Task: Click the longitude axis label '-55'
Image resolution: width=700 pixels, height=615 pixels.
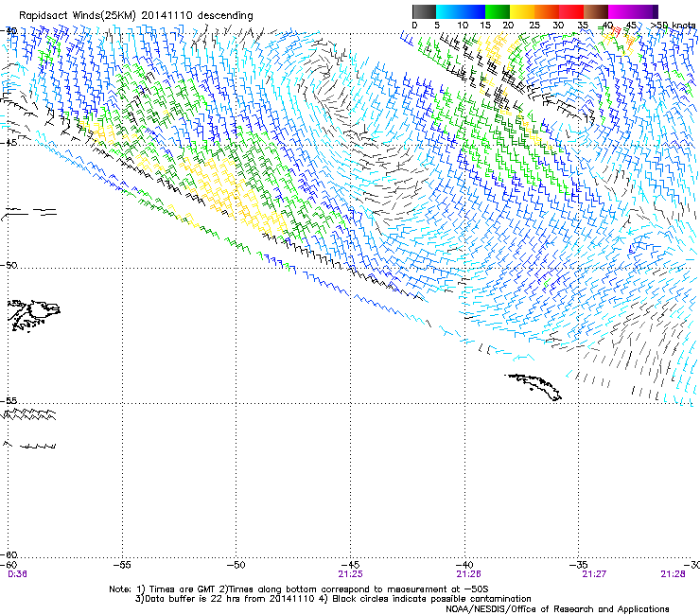Action: coord(122,565)
